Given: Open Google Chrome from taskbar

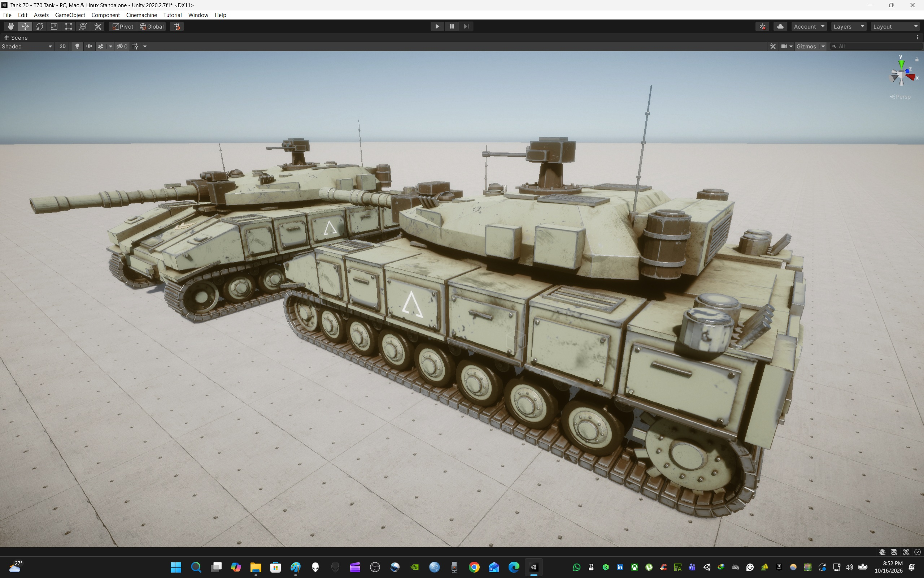Looking at the screenshot, I should pos(474,567).
